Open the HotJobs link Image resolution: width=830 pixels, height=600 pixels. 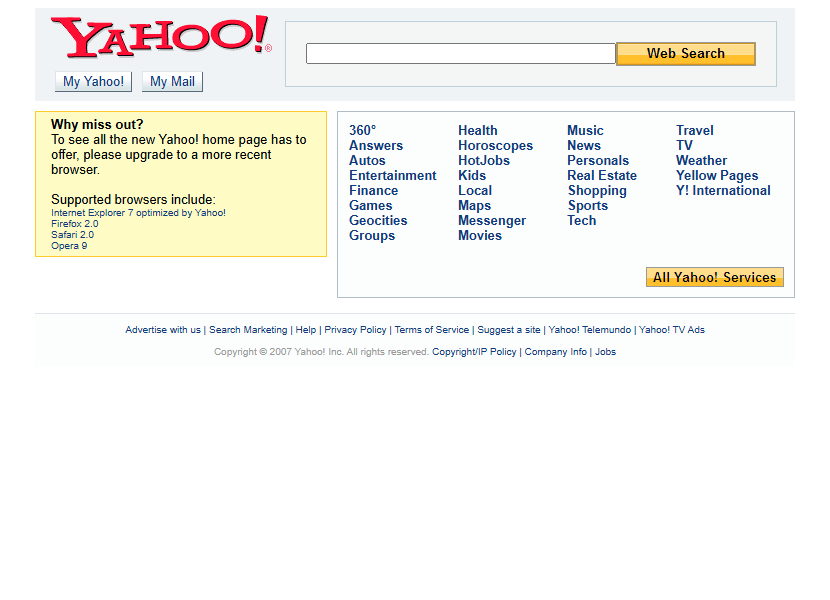484,160
